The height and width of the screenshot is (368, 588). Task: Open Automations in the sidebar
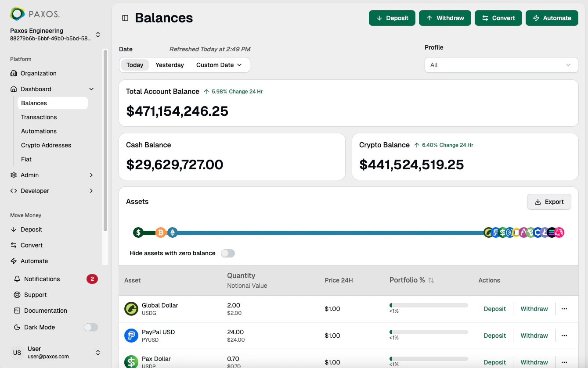(x=39, y=131)
